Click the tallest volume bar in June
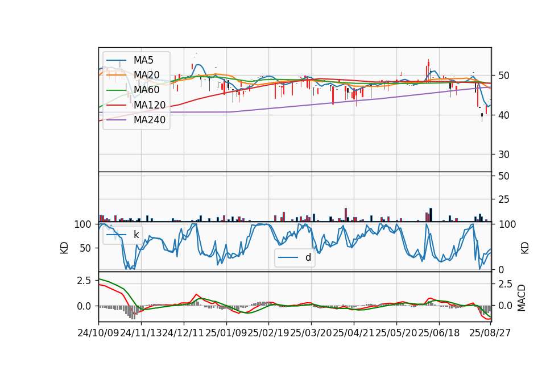The width and height of the screenshot is (546, 392). [431, 215]
